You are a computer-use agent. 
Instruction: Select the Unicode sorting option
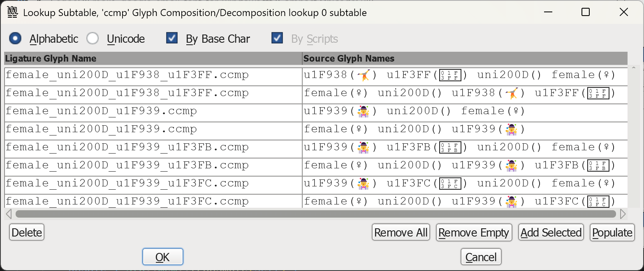point(93,39)
